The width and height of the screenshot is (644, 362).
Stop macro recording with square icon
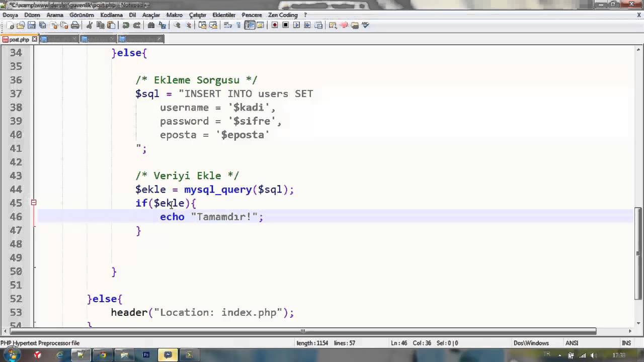(x=285, y=25)
